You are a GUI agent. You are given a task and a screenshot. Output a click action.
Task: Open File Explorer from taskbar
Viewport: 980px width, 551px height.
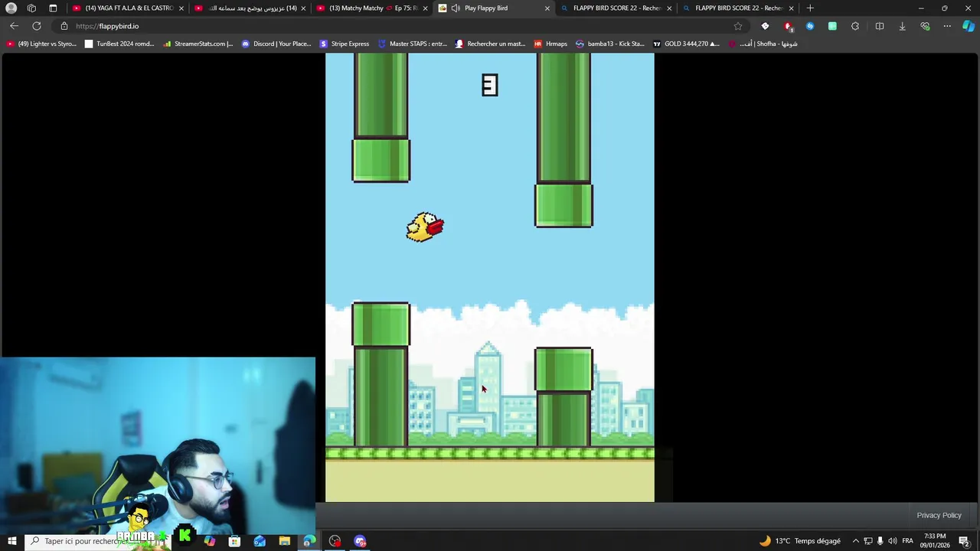tap(285, 541)
